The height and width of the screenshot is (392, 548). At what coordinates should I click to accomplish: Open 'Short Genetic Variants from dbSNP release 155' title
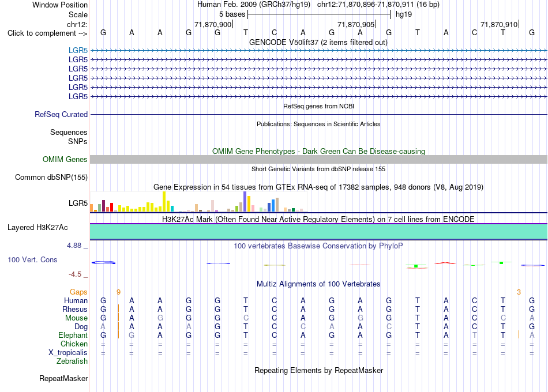point(318,169)
